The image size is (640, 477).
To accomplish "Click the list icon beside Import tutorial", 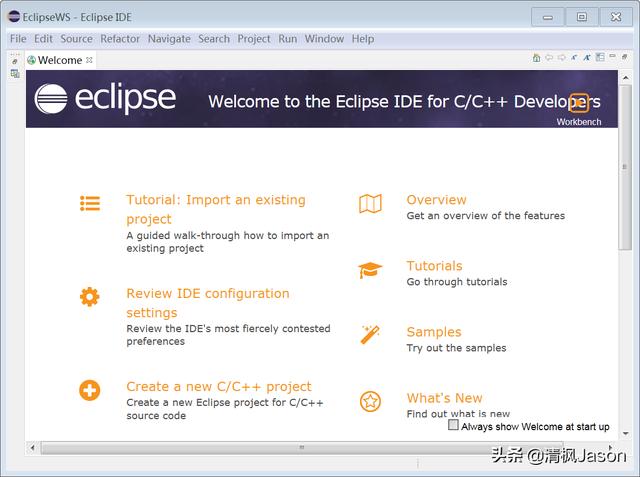I will tap(90, 203).
